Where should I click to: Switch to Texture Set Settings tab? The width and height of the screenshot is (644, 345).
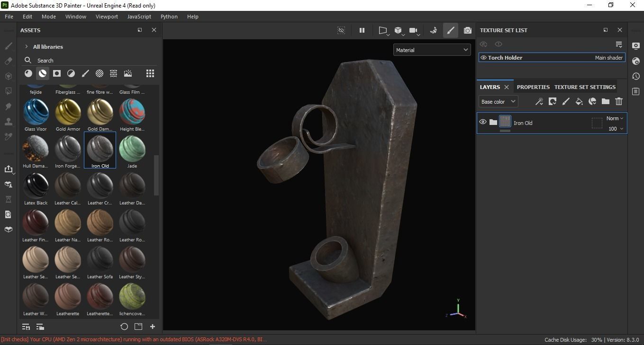click(585, 87)
